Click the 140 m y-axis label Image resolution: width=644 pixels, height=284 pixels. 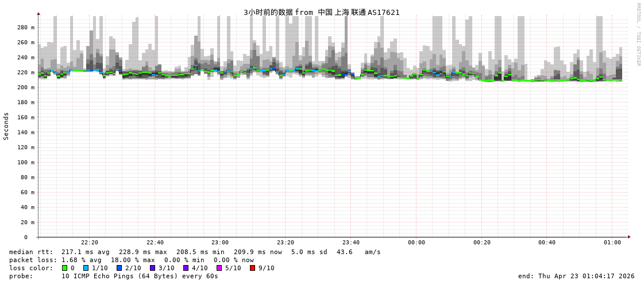26,132
